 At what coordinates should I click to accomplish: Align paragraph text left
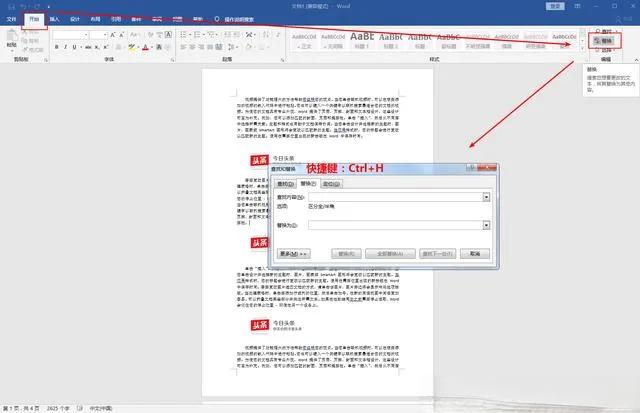(183, 47)
